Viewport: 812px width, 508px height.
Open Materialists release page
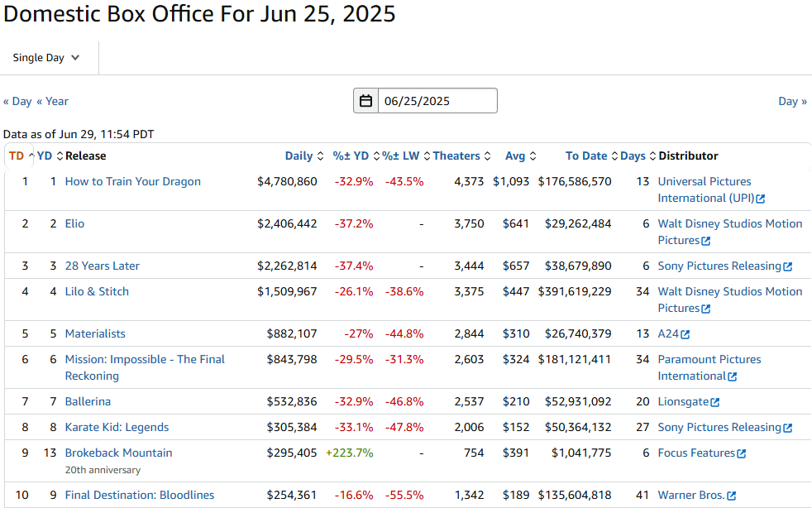pyautogui.click(x=95, y=333)
